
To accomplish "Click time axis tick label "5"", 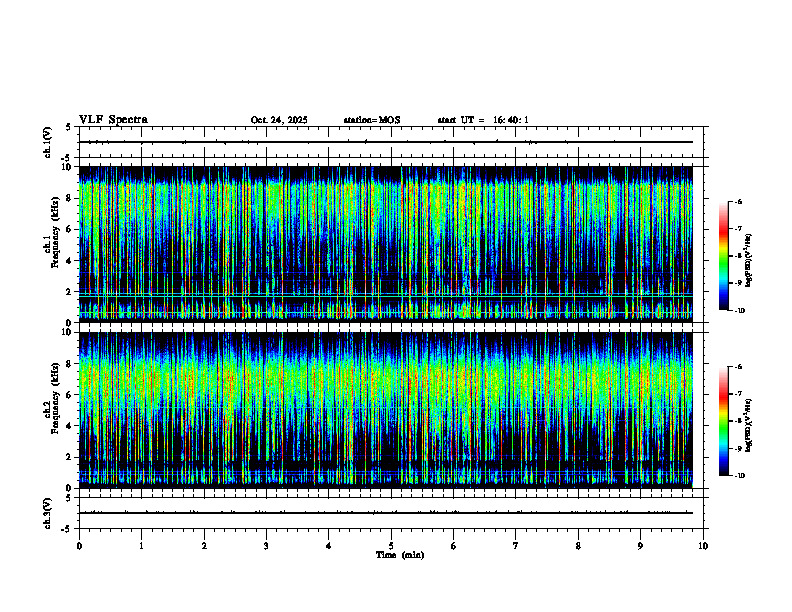I will [x=391, y=546].
